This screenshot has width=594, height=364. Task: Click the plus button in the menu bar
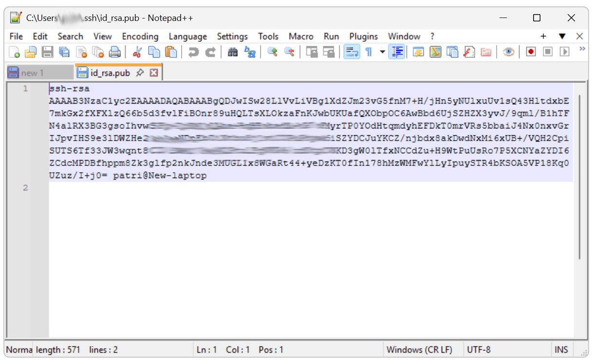coord(543,36)
